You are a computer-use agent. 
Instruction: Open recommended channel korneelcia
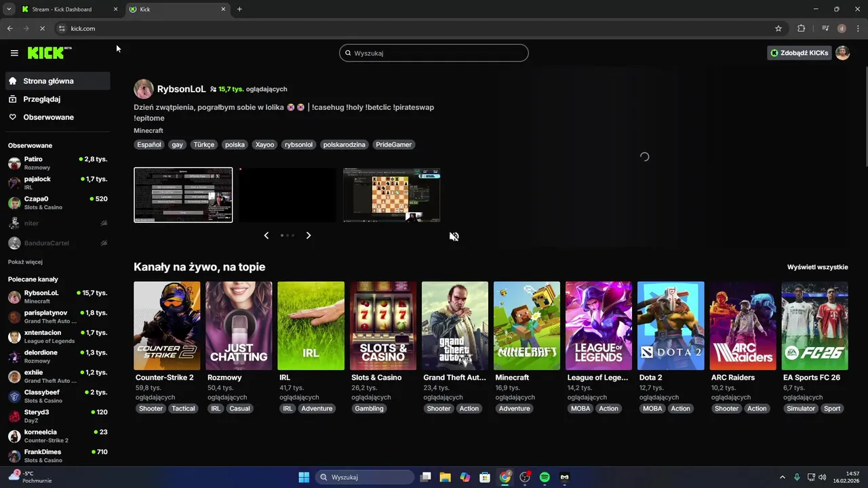[x=58, y=436]
